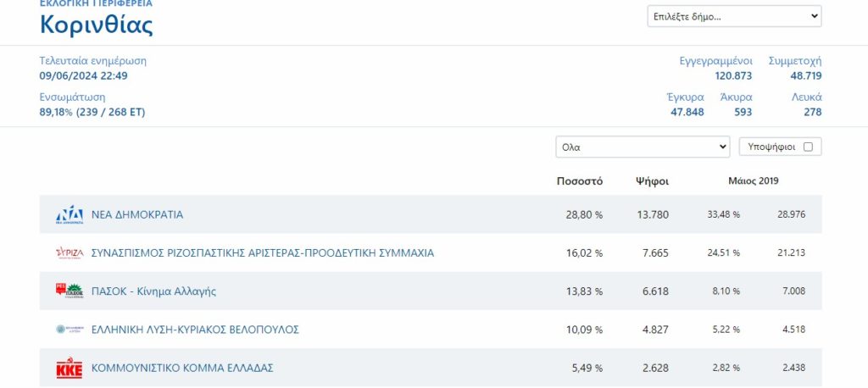This screenshot has height=388, width=868.
Task: Open ΚΟΜΜΟΥΝΙΣΤΙΚΟ ΚΟΜΜΑ ΕΛΛΑΔΑΣ link
Action: click(x=182, y=368)
